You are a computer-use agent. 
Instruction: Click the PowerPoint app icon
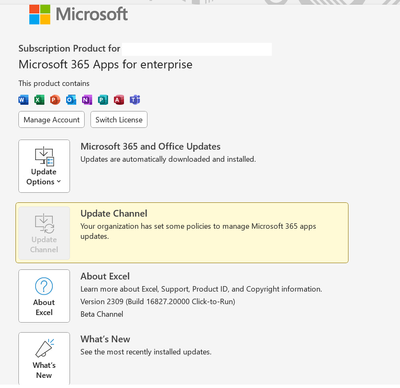55,100
